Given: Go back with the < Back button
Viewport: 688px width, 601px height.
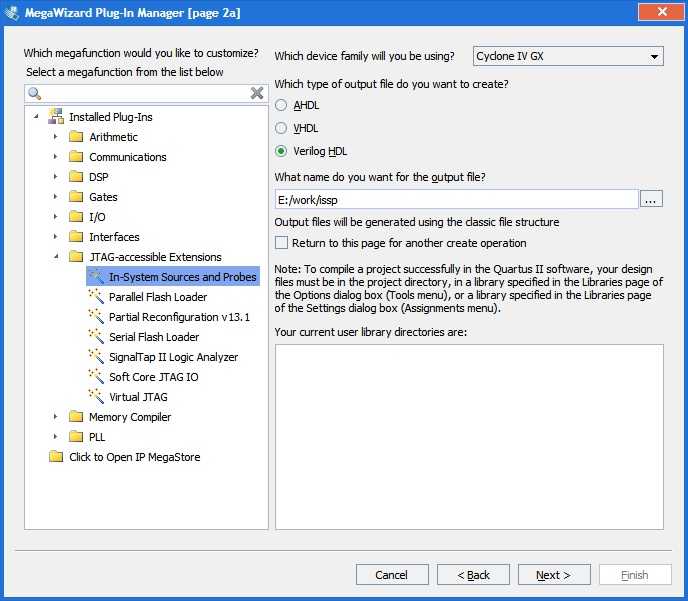Looking at the screenshot, I should [473, 574].
